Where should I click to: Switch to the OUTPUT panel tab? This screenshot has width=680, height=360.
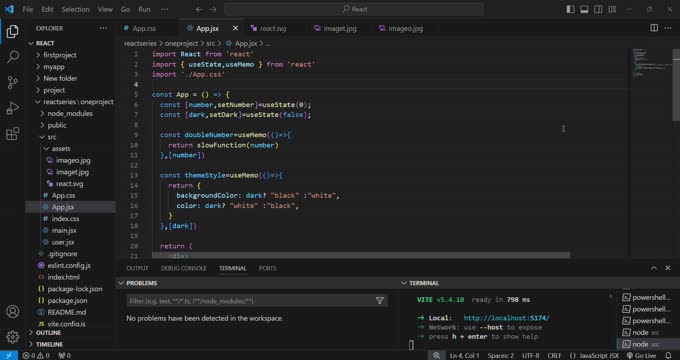[x=137, y=268]
